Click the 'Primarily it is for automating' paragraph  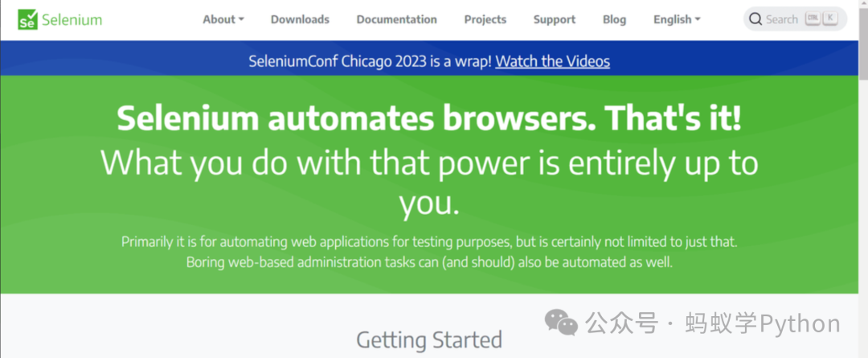point(429,252)
